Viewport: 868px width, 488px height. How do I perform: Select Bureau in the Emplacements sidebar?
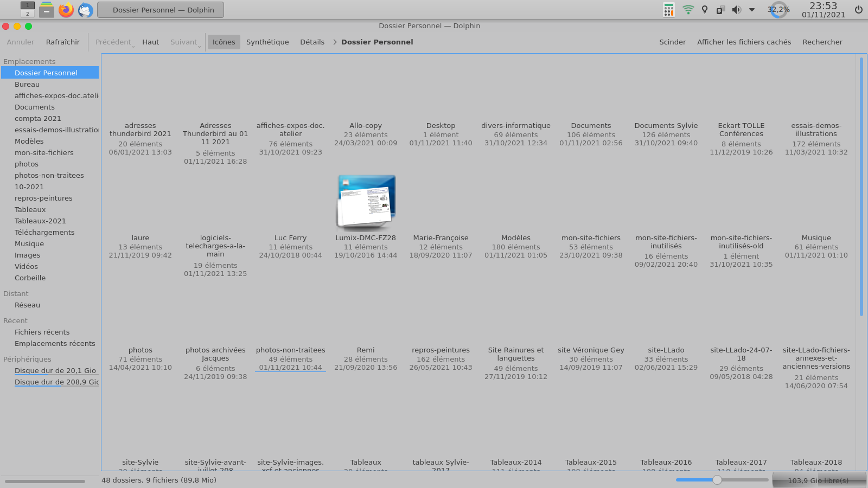tap(50, 84)
